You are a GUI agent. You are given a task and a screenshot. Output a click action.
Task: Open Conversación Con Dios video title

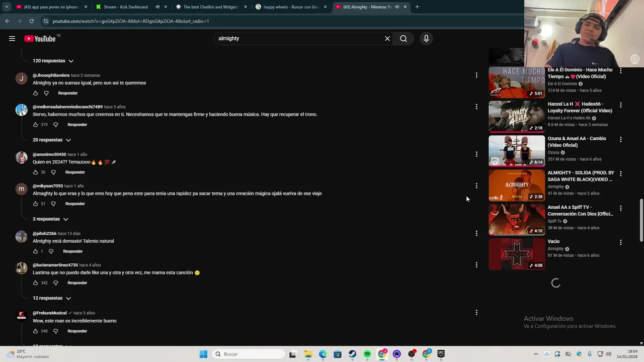pos(580,211)
